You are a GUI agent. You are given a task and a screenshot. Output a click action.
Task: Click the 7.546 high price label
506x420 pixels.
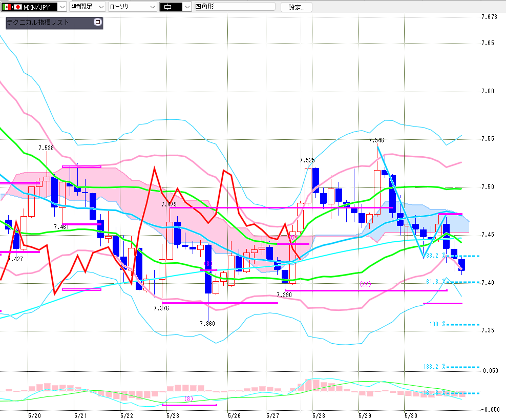tap(376, 140)
